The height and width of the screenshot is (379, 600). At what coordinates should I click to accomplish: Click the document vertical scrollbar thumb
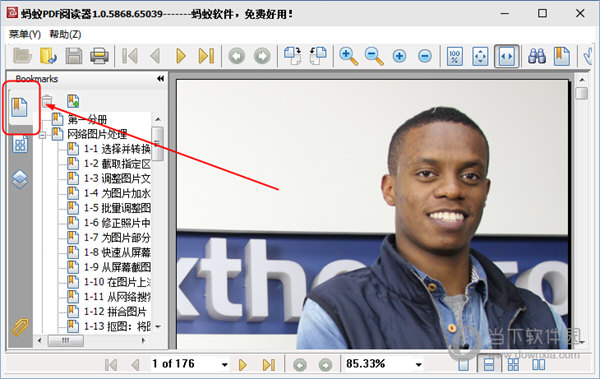click(582, 93)
